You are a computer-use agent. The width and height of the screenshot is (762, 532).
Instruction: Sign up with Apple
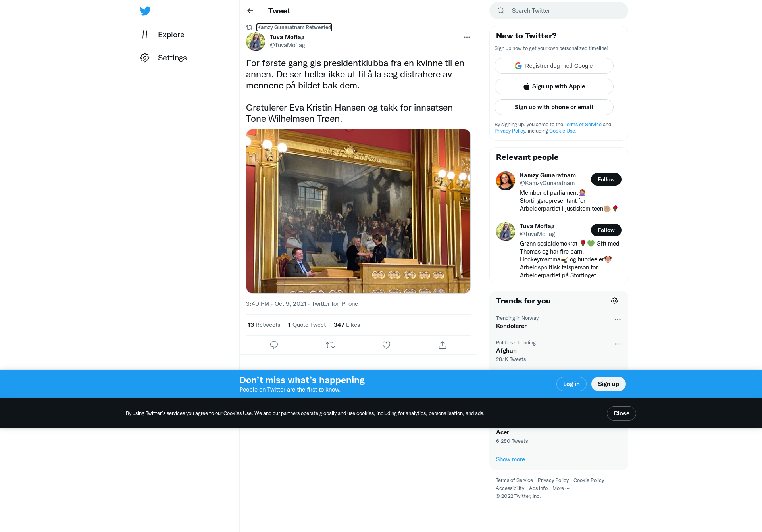(x=554, y=86)
